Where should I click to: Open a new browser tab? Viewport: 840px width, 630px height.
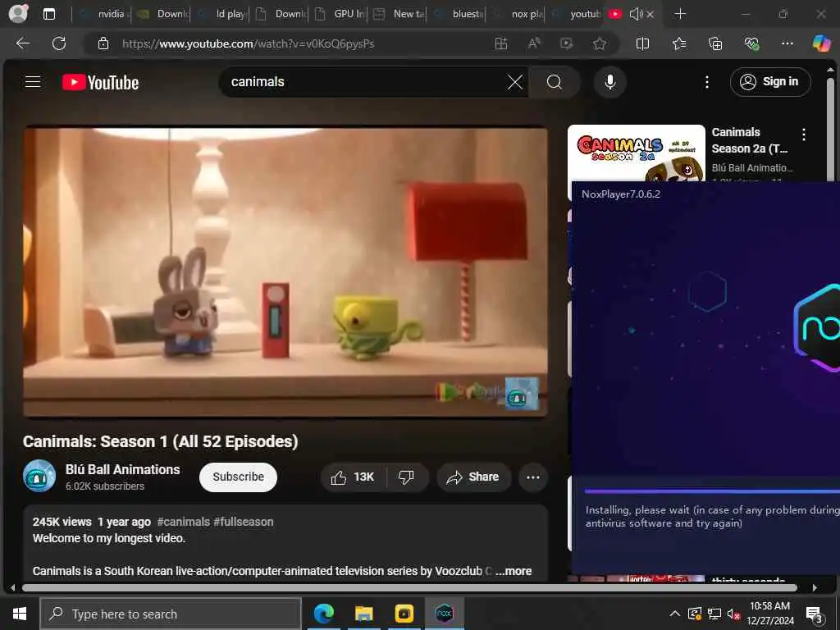(680, 14)
